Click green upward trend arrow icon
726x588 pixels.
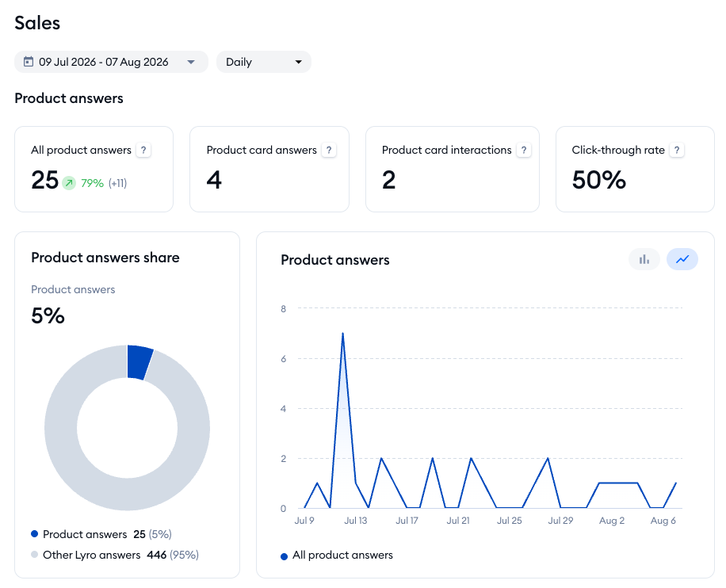click(69, 183)
